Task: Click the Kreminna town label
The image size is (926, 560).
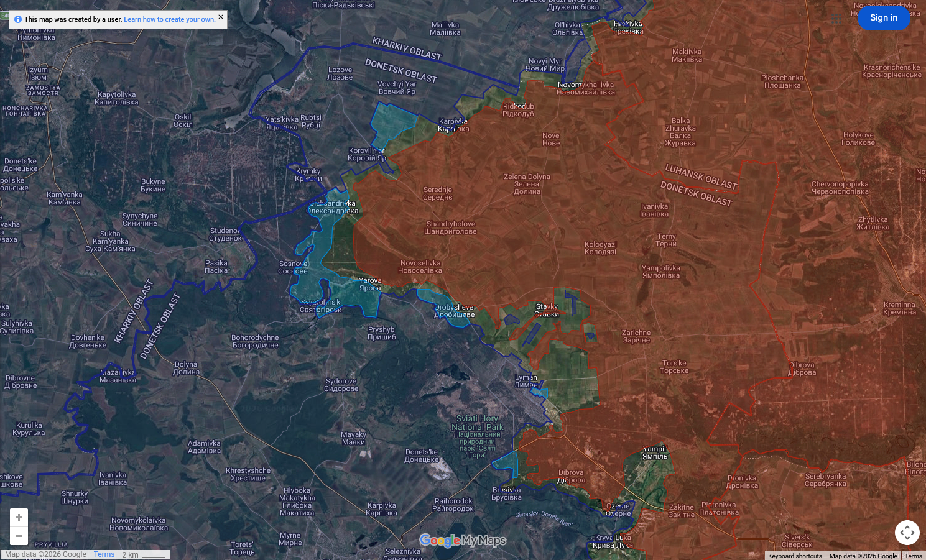Action: 899,308
